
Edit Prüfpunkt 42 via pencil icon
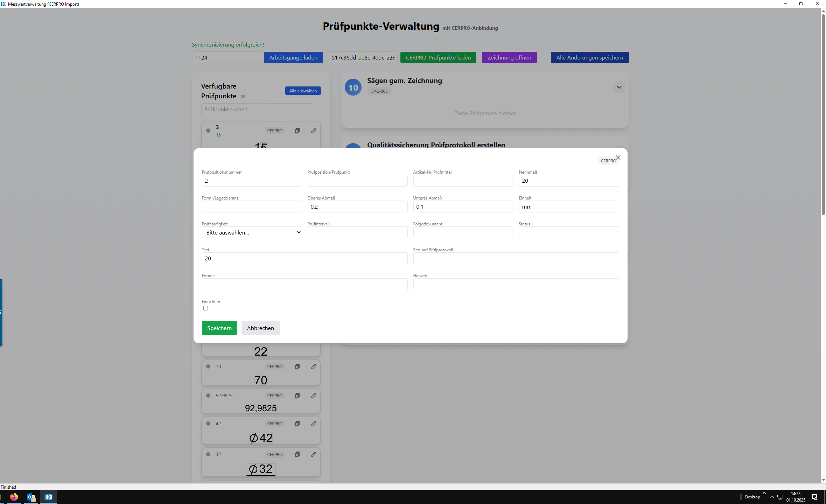tap(314, 423)
